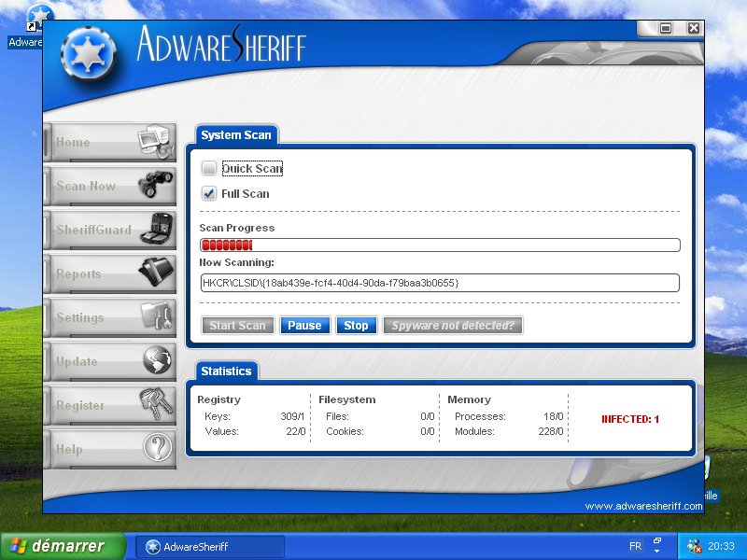Click the Cookies count 0/0
The image size is (747, 560).
(428, 431)
